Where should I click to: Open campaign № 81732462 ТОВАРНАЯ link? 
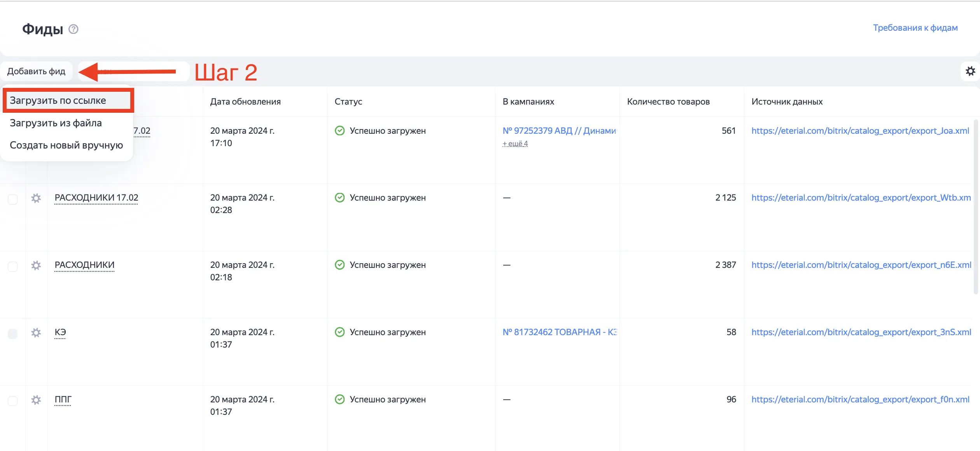point(559,332)
